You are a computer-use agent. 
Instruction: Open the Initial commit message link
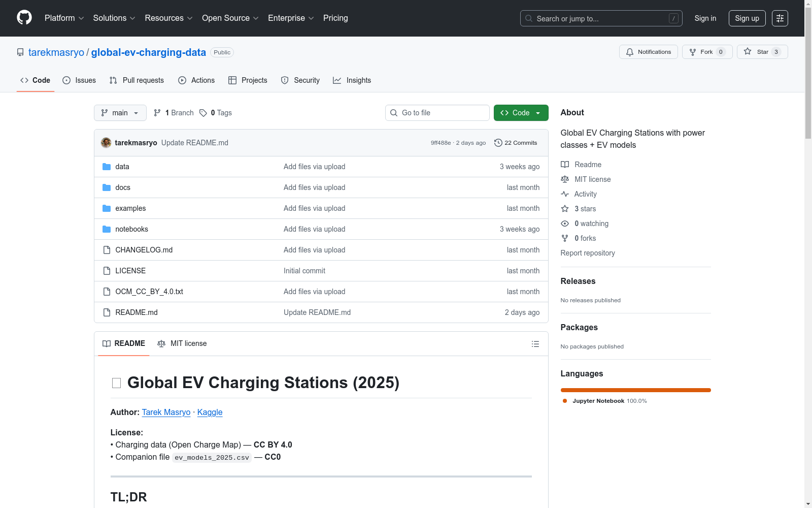tap(304, 271)
